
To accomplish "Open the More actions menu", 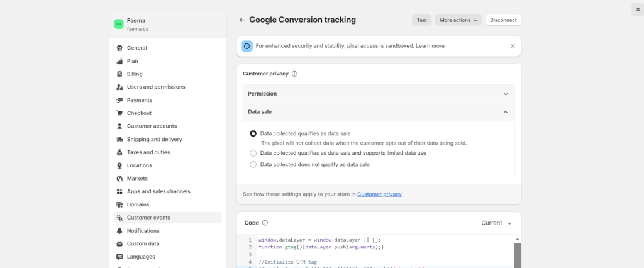I will (458, 20).
